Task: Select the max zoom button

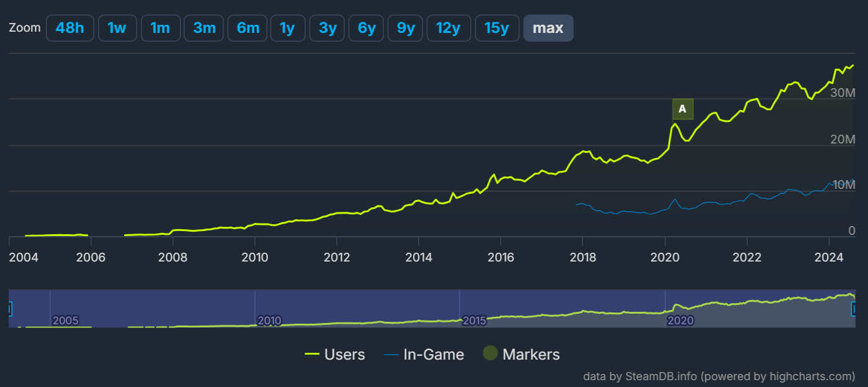Action: pos(548,28)
